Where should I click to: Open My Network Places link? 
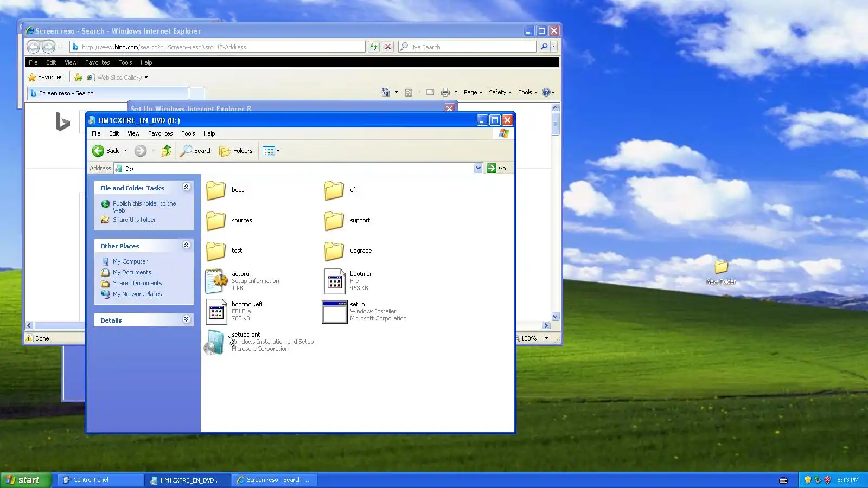pos(137,294)
